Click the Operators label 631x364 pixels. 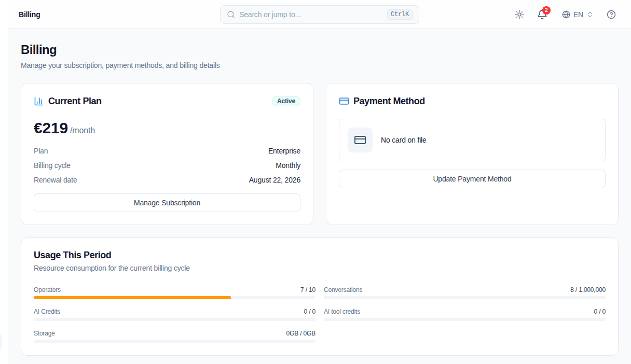[47, 290]
